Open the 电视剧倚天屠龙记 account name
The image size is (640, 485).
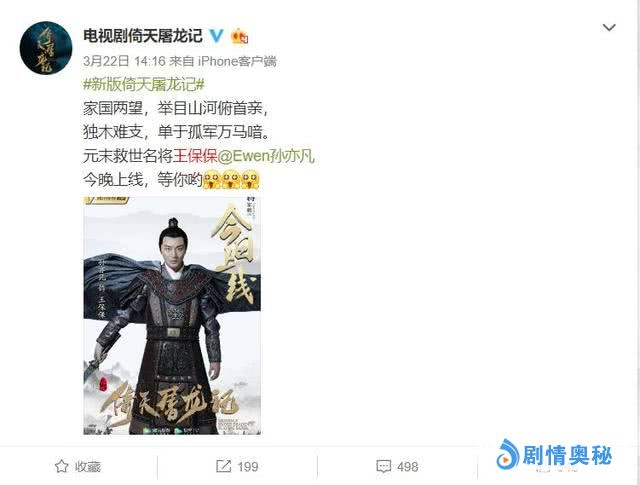143,36
